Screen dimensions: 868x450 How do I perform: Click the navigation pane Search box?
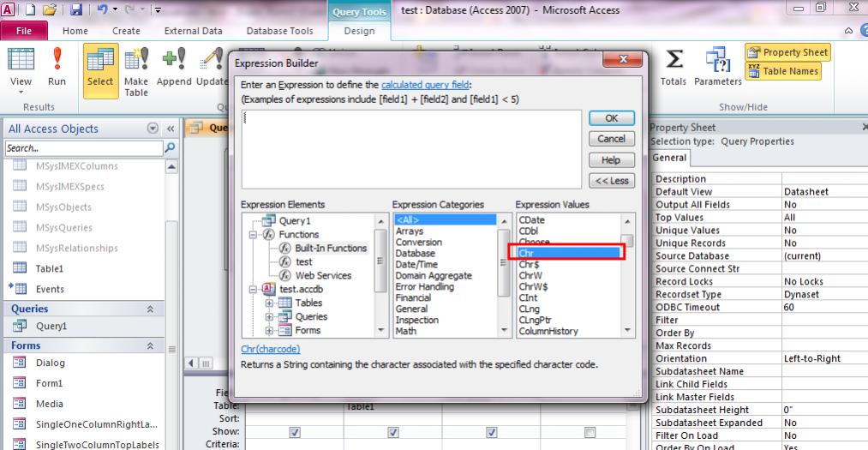(84, 147)
